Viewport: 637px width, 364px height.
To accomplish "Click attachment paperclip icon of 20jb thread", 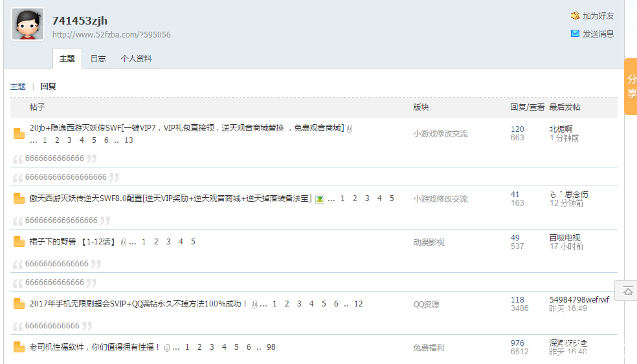I will point(350,128).
